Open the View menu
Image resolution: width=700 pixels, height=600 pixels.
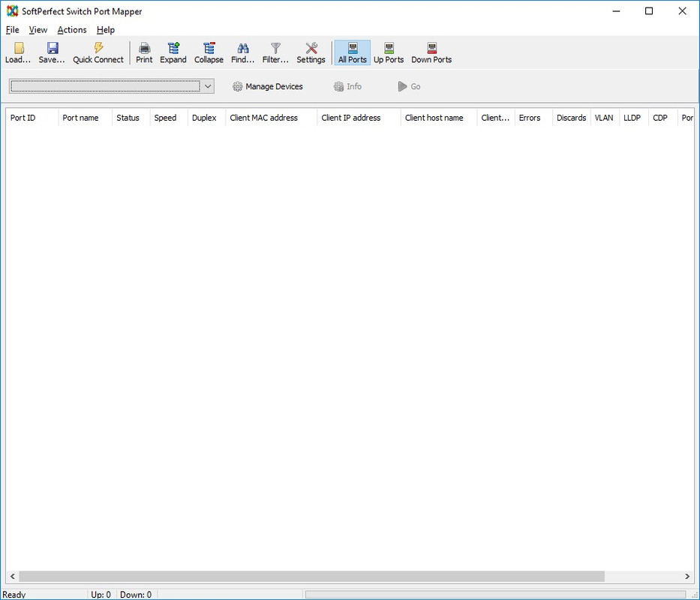38,30
